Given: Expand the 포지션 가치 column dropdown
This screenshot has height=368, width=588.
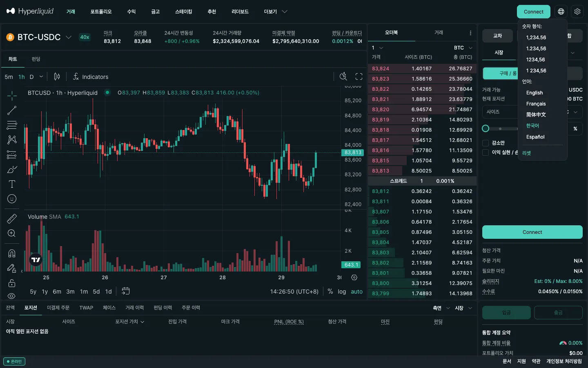Looking at the screenshot, I should coord(129,322).
